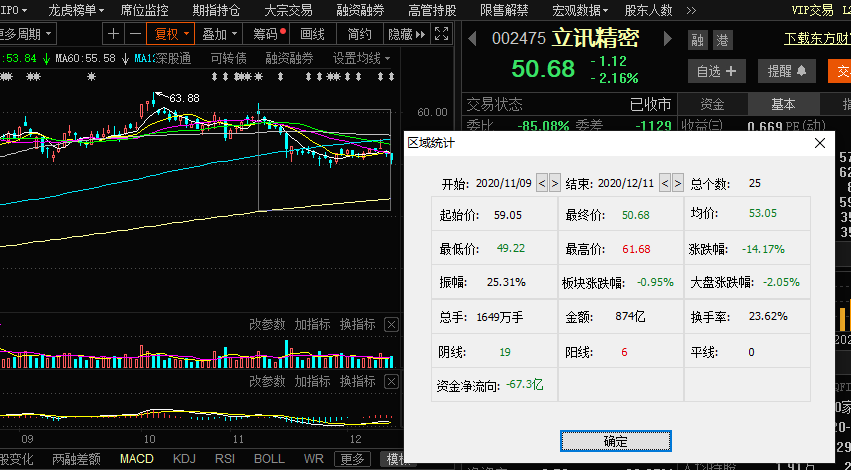Viewport: 851px width, 470px height.
Task: Open 下载东方财富 download link
Action: tap(817, 39)
